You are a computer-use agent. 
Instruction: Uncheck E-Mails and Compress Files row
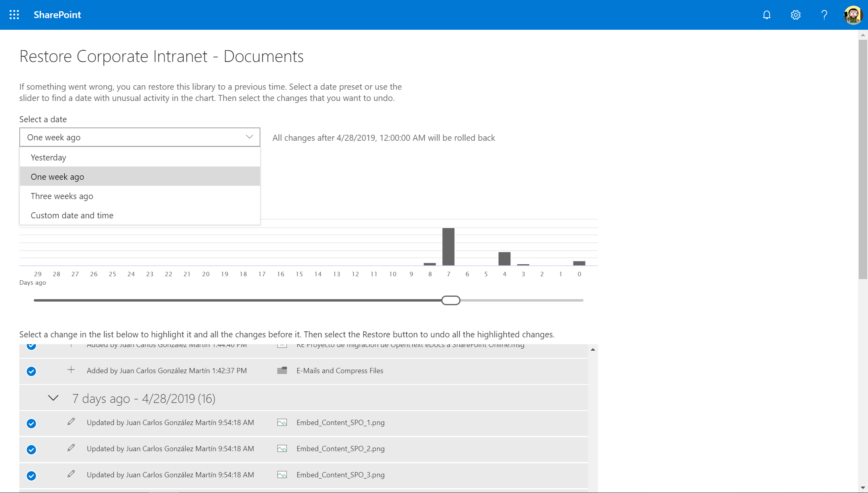click(31, 371)
